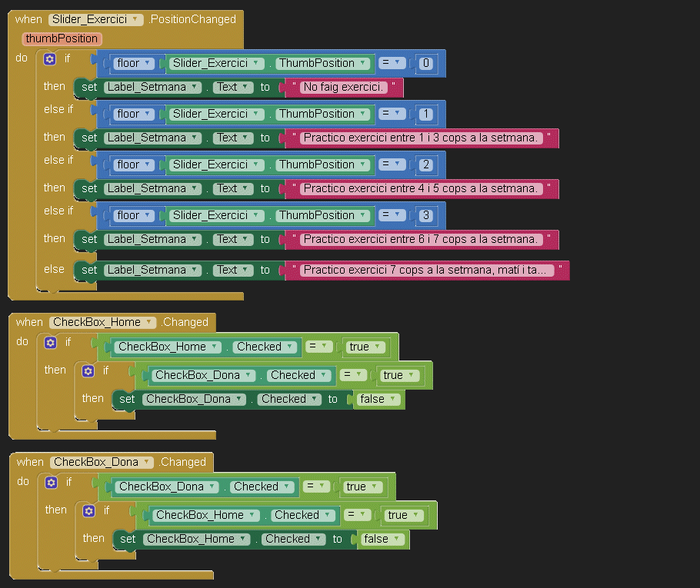Open CheckBox_Home dropdown in the Changed event header

tap(148, 322)
